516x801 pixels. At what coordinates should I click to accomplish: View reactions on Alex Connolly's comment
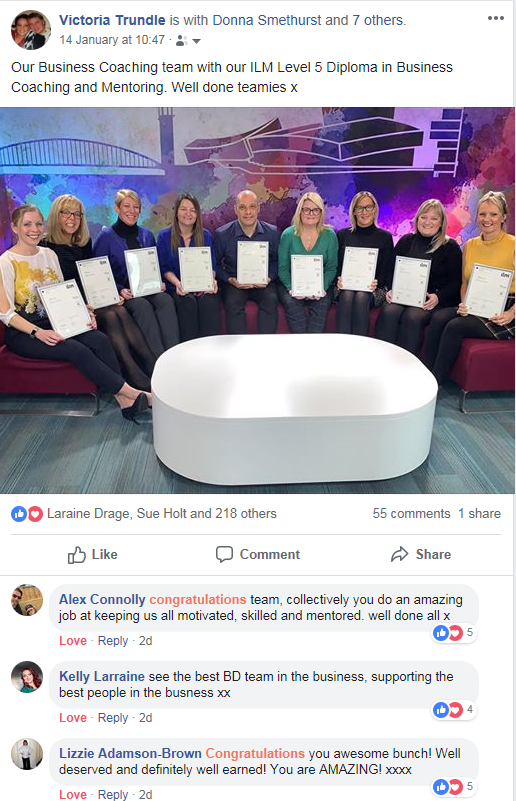454,633
